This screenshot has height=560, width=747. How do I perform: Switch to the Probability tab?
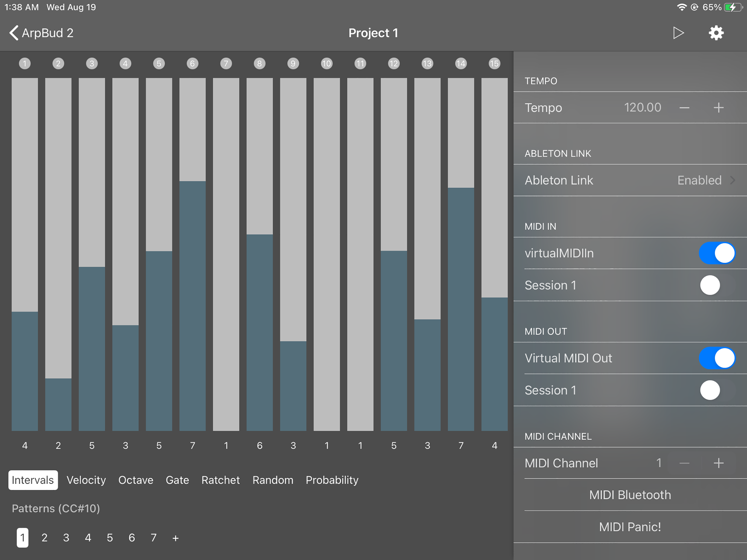332,480
